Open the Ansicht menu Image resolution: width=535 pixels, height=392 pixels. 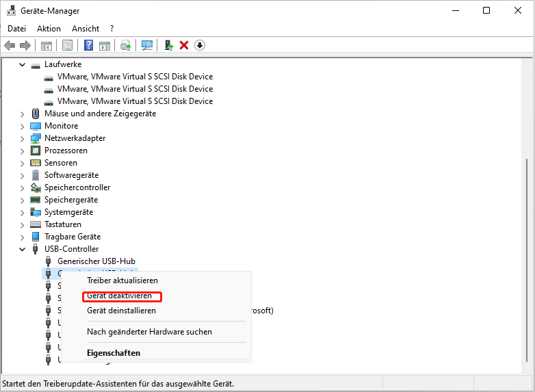coord(86,29)
